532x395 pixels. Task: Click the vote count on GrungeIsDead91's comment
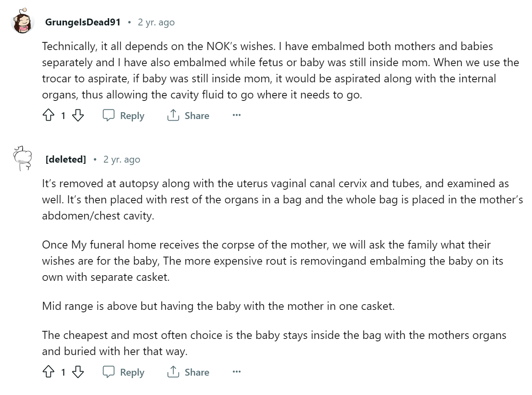[63, 116]
